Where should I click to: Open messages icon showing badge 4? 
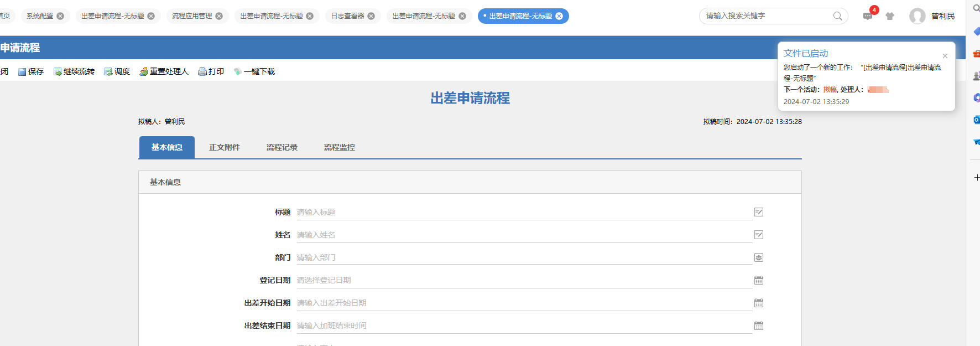pyautogui.click(x=868, y=16)
